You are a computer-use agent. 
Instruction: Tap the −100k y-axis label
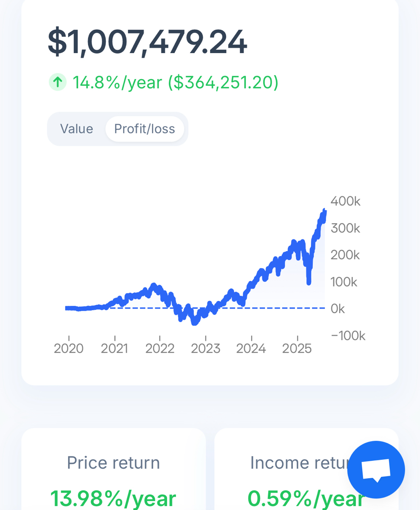point(348,336)
